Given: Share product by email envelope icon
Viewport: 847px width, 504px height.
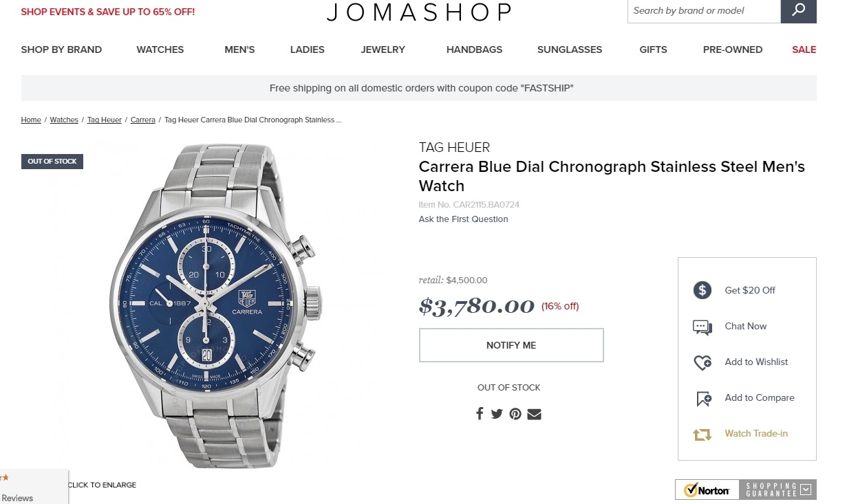Looking at the screenshot, I should [x=535, y=414].
